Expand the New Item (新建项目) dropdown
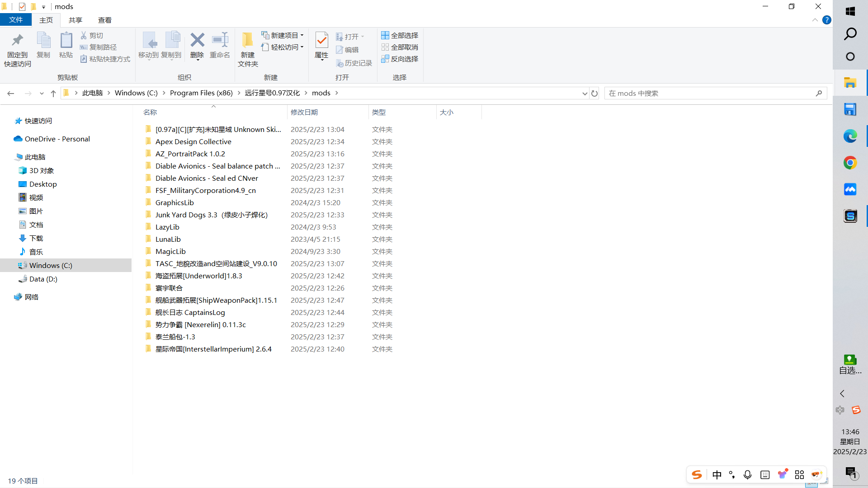The height and width of the screenshot is (488, 868). [x=283, y=35]
